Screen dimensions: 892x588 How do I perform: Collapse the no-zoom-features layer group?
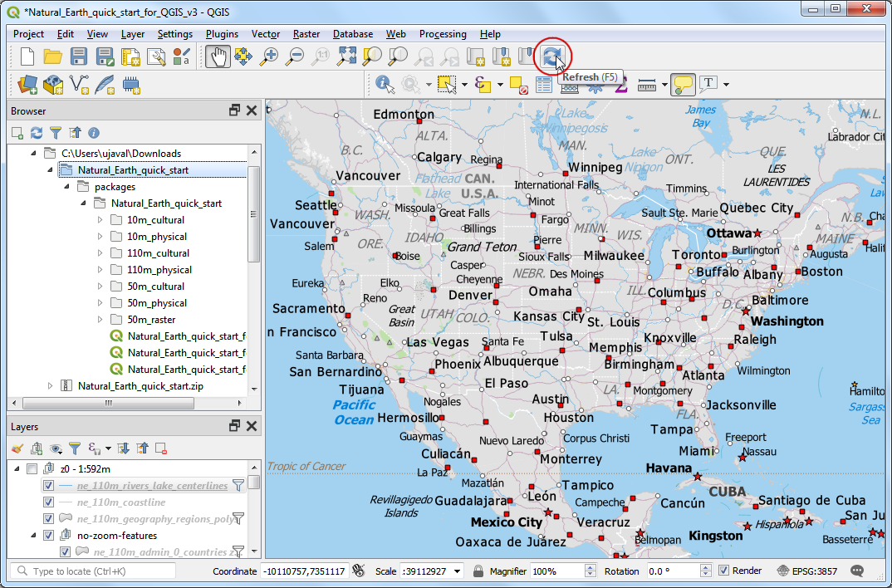click(x=34, y=536)
